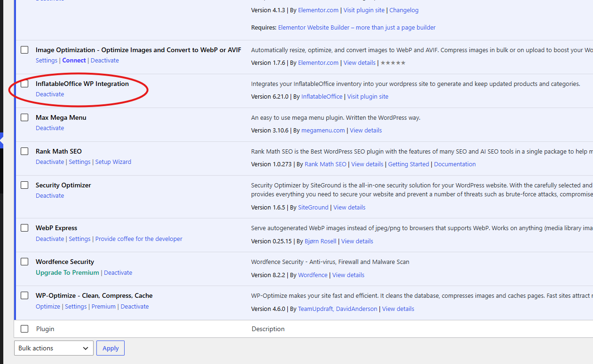This screenshot has width=593, height=364.
Task: Open Image Optimization Settings link
Action: [x=47, y=60]
